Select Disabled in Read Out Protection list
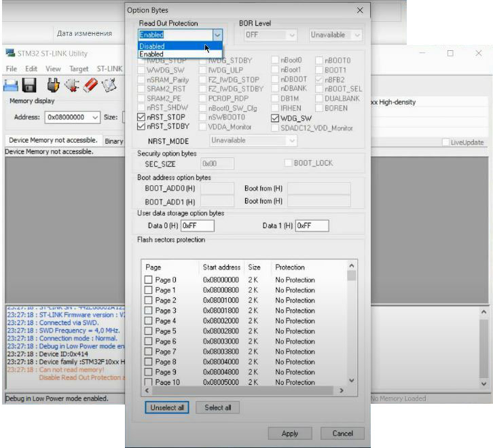493x448 pixels. (170, 46)
